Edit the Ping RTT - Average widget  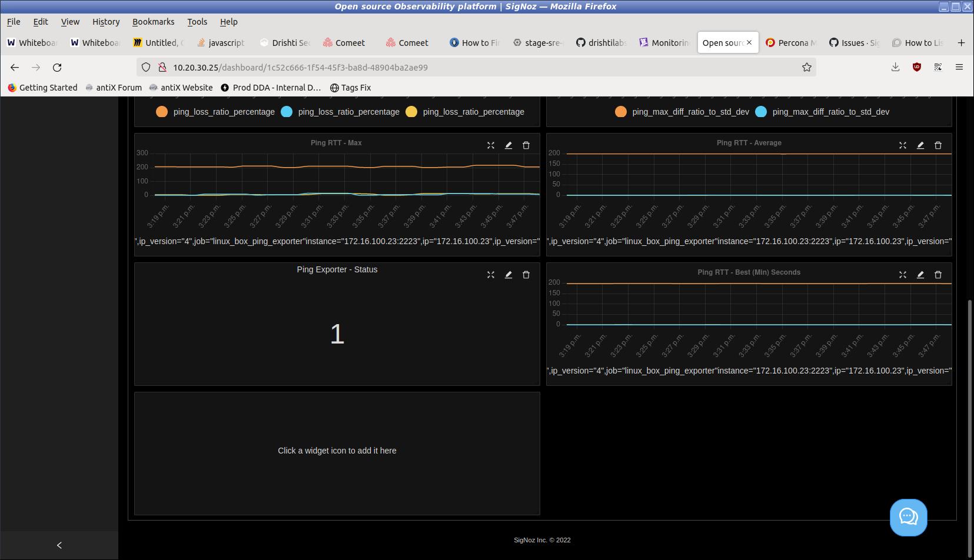[x=920, y=145]
